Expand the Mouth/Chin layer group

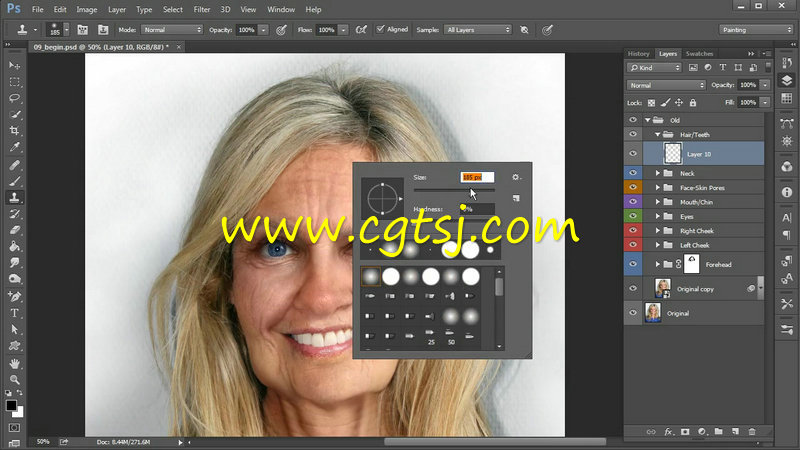658,202
